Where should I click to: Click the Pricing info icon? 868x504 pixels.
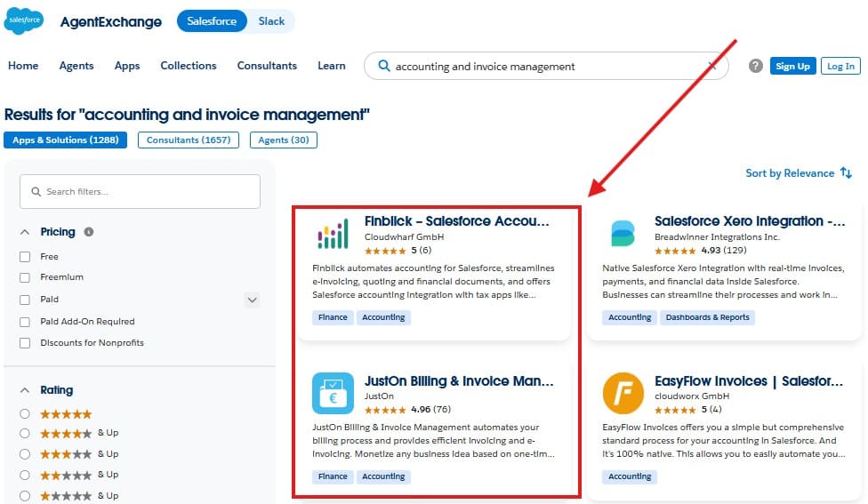pyautogui.click(x=89, y=232)
